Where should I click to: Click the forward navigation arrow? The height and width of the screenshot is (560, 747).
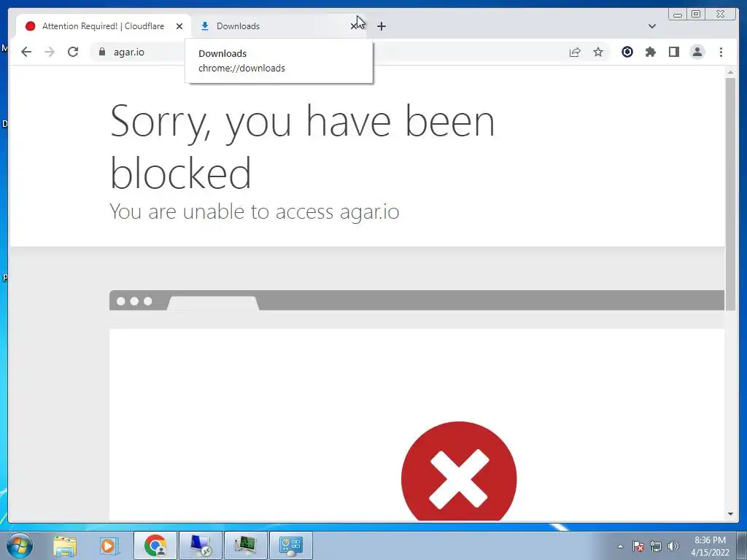(x=50, y=52)
